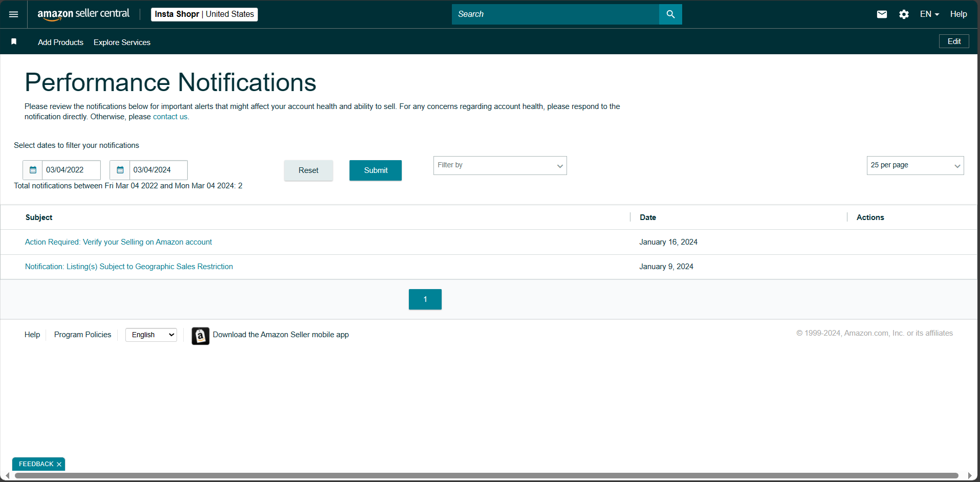Open the end date calendar icon
The width and height of the screenshot is (980, 482).
click(120, 170)
